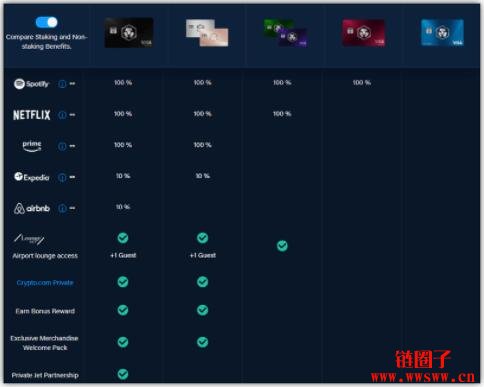Select the green and purple cards thumbnail
This screenshot has height=387, width=484.
click(285, 33)
